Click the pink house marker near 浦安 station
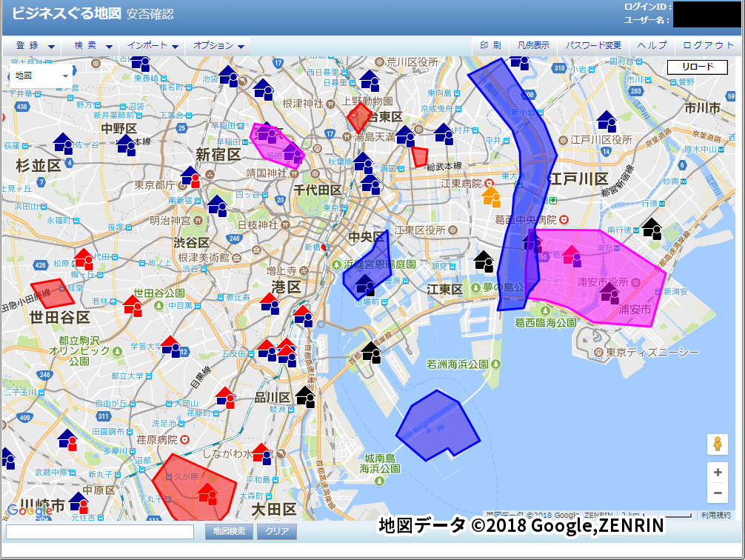745x560 pixels. (572, 256)
